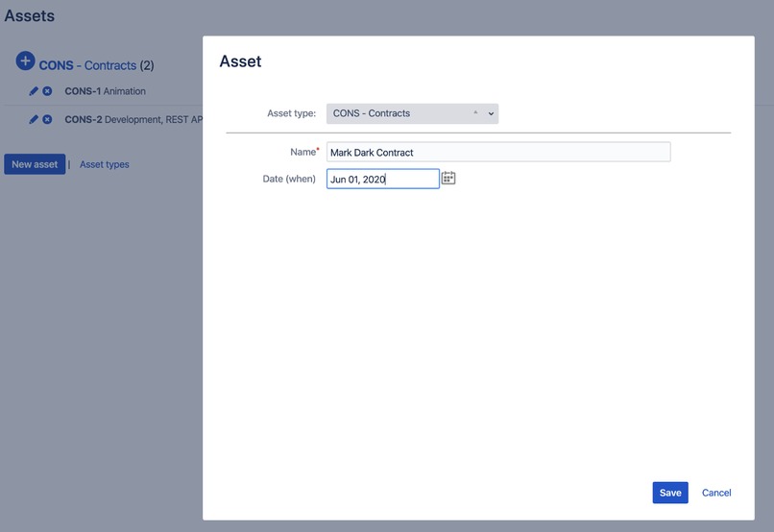Click the Asset dialog heading
This screenshot has height=532, width=774.
[240, 61]
